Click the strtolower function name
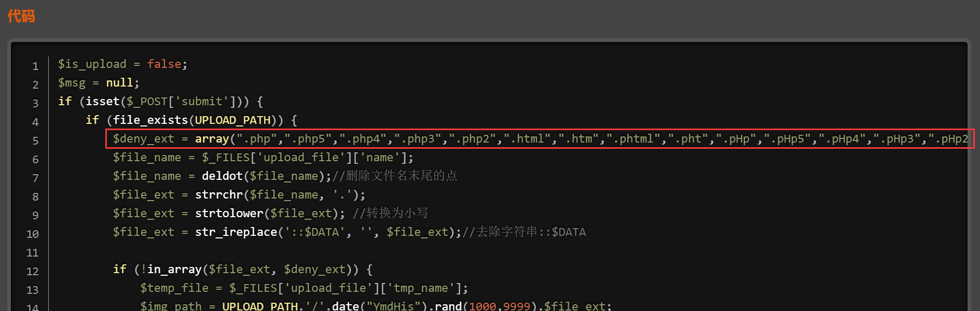Viewport: 980px width, 311px height. (229, 214)
